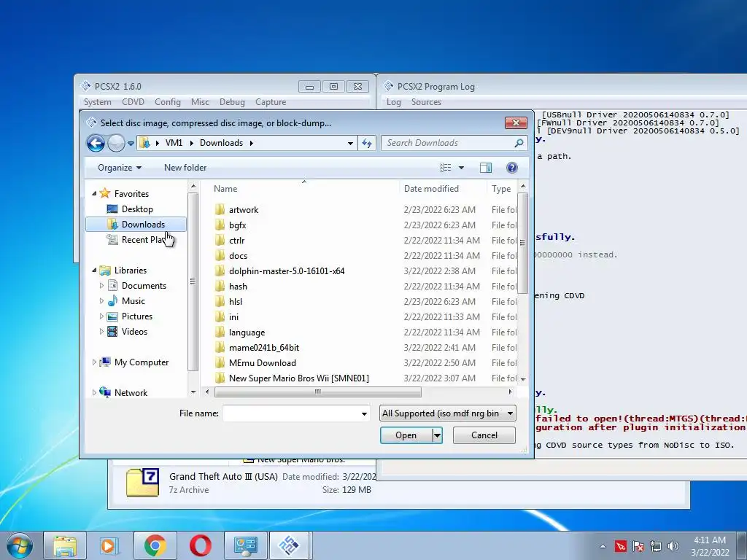
Task: Click the volume speaker tray icon
Action: (673, 546)
